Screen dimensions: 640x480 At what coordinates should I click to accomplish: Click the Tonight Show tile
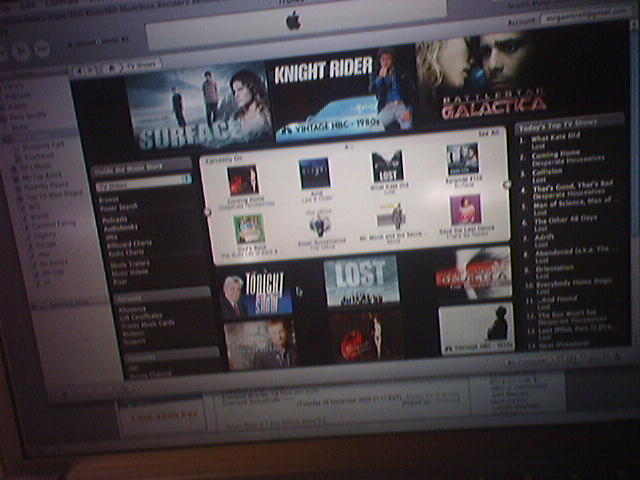tap(256, 291)
